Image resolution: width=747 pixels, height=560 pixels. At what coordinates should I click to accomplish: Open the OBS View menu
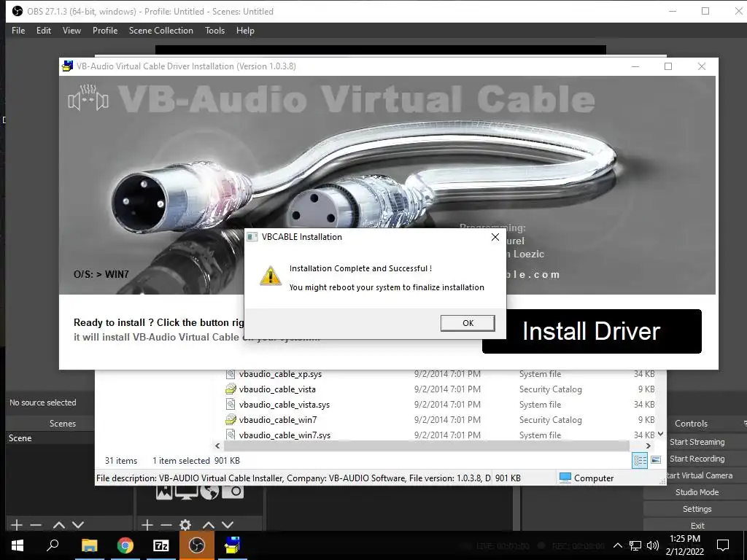pyautogui.click(x=71, y=31)
